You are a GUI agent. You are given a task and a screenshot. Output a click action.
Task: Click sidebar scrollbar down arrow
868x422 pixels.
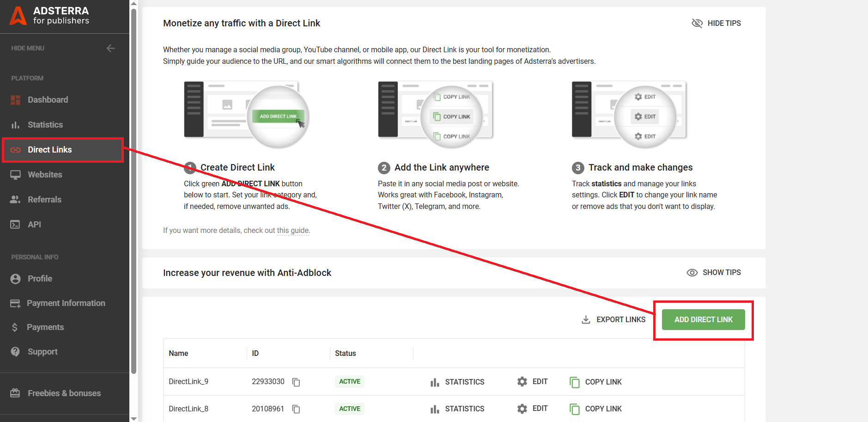(134, 418)
